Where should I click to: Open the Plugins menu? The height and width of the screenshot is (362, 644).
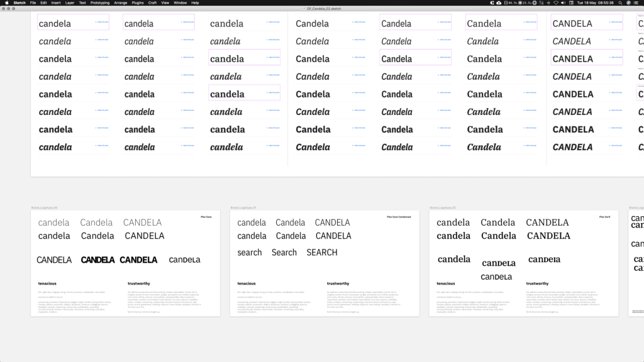pos(136,3)
